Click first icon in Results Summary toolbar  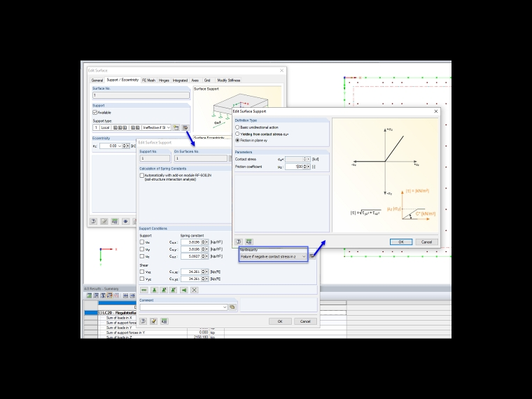pos(89,295)
